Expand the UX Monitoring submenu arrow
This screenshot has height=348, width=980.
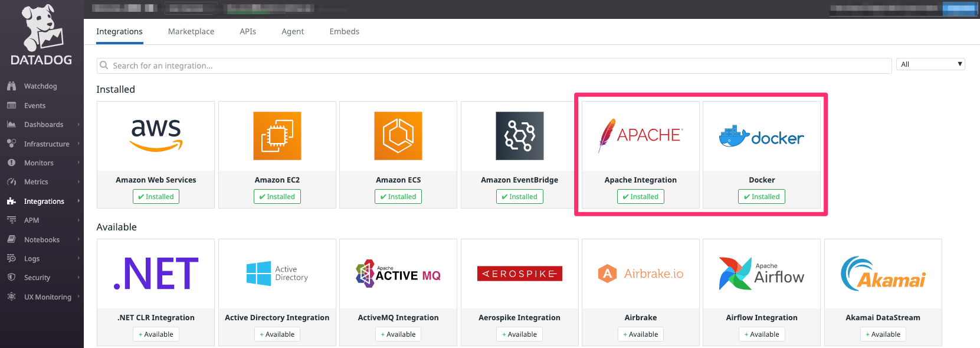click(78, 297)
